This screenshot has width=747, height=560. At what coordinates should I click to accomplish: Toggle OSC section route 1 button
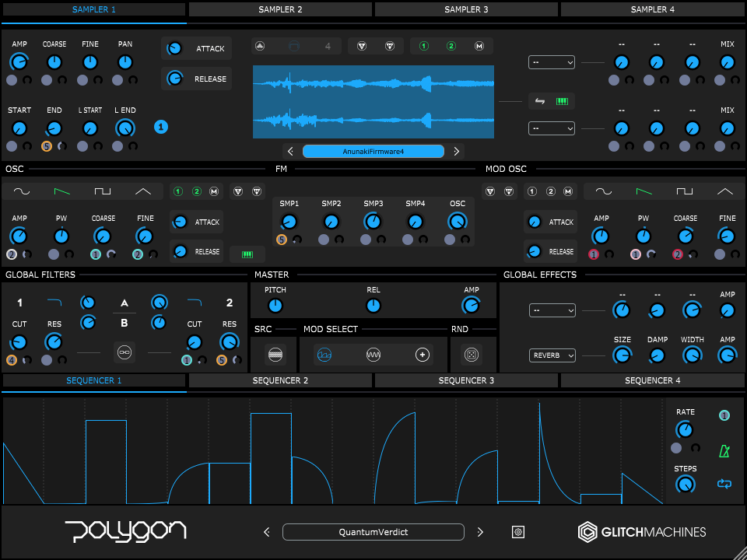click(177, 191)
